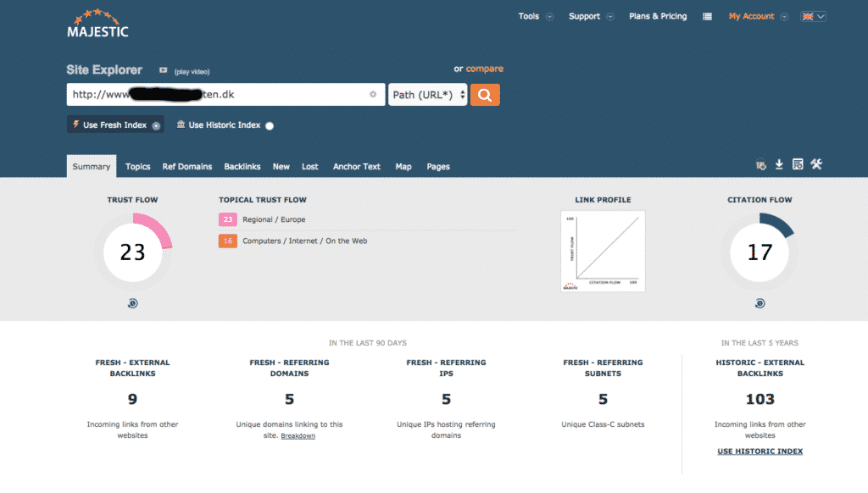Image resolution: width=868 pixels, height=493 pixels.
Task: Switch to the Lost tab
Action: 310,167
